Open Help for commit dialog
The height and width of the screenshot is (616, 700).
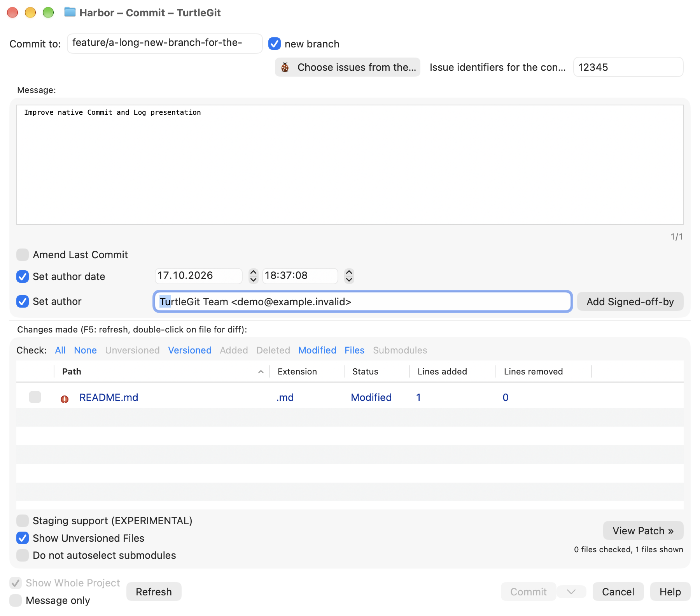click(670, 592)
